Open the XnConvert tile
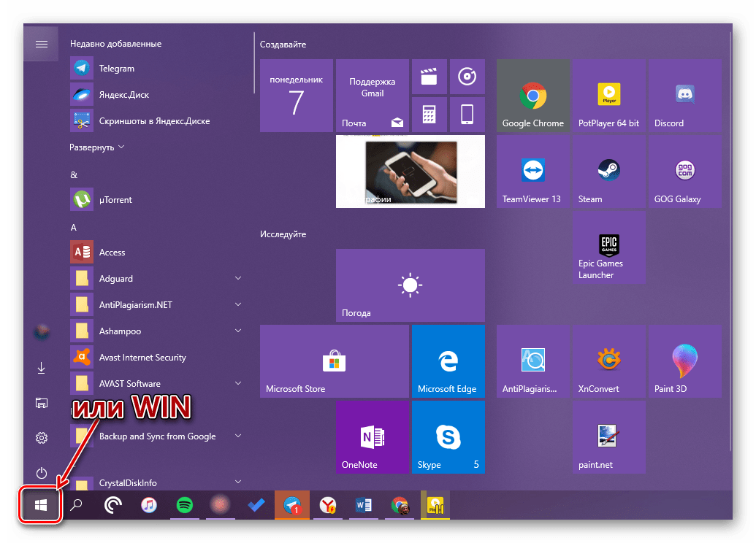The width and height of the screenshot is (756, 543). (609, 361)
